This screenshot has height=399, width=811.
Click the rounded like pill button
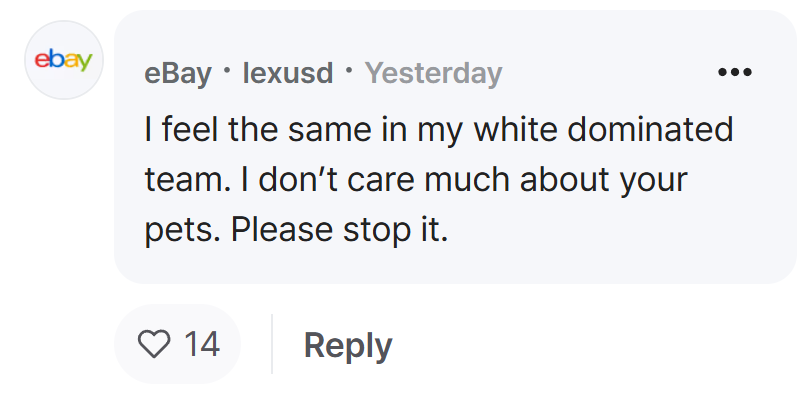[177, 344]
